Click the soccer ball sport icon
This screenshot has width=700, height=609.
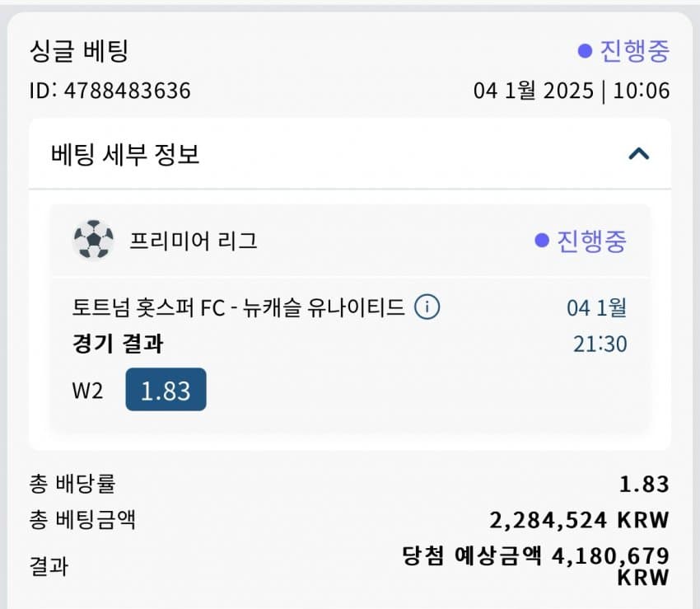pyautogui.click(x=93, y=240)
